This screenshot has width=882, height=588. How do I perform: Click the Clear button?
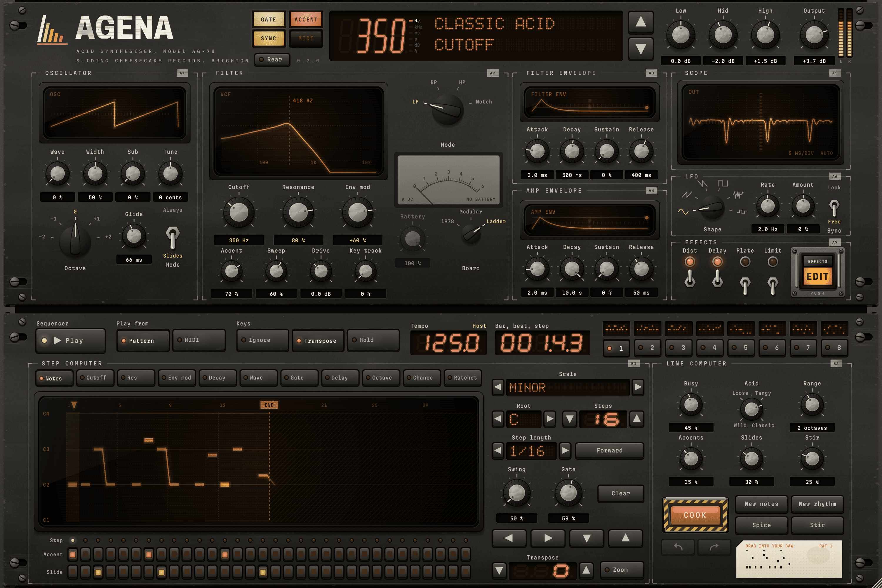(x=621, y=494)
